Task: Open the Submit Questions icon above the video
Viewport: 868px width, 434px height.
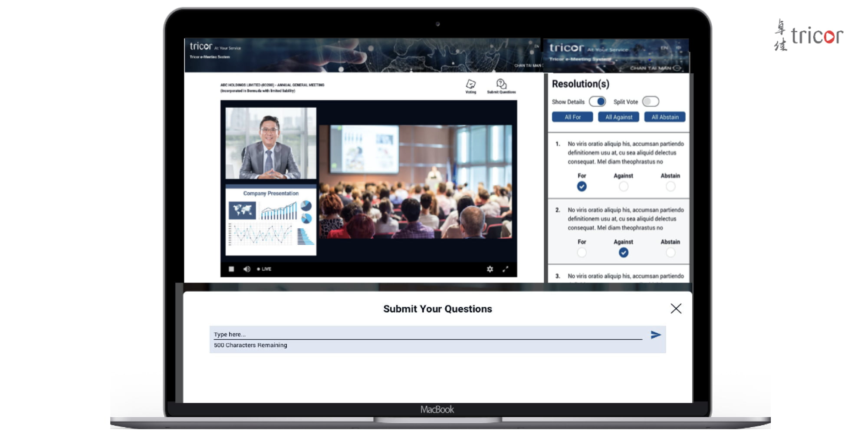Action: point(501,86)
